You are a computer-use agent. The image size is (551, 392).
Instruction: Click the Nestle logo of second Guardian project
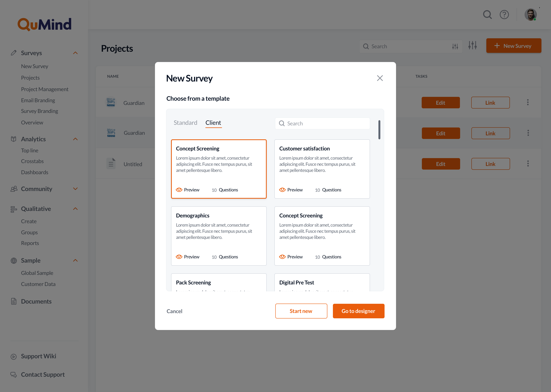click(111, 133)
